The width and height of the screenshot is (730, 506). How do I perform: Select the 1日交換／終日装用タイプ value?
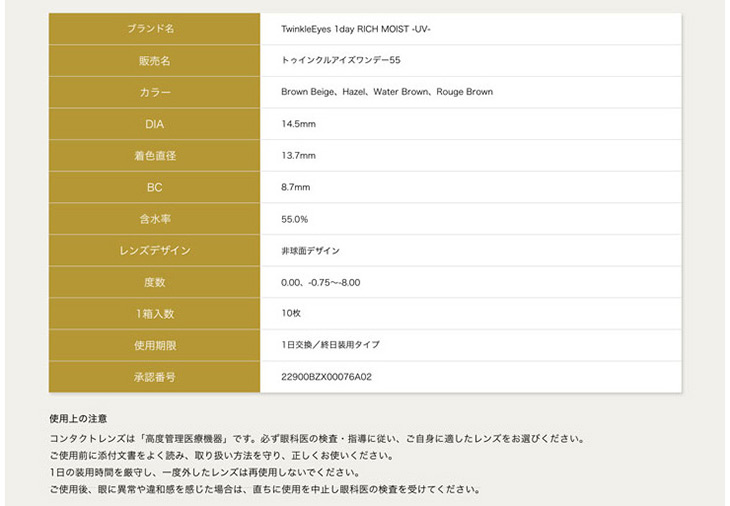(x=331, y=344)
